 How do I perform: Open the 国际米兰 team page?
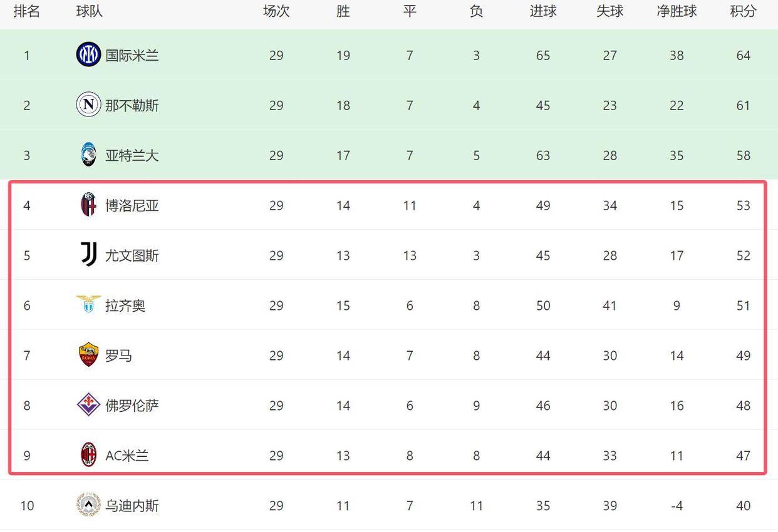[x=133, y=54]
